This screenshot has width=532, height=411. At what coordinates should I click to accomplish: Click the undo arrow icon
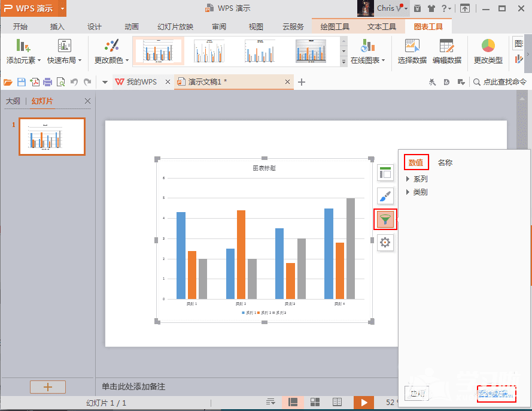(74, 82)
